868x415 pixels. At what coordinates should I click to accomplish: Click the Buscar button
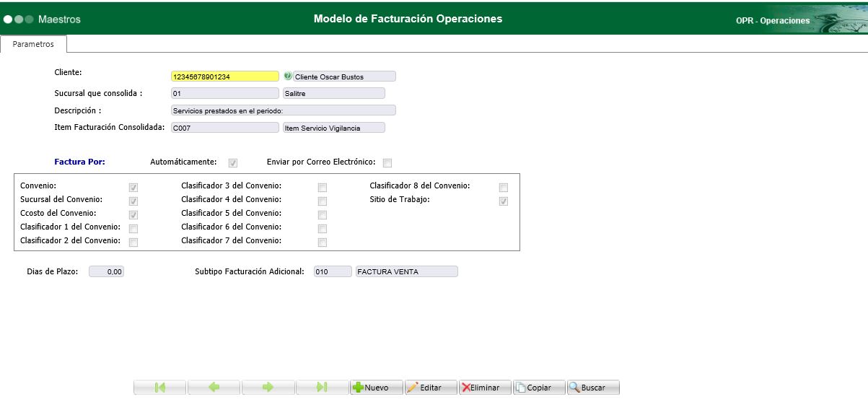tap(593, 388)
